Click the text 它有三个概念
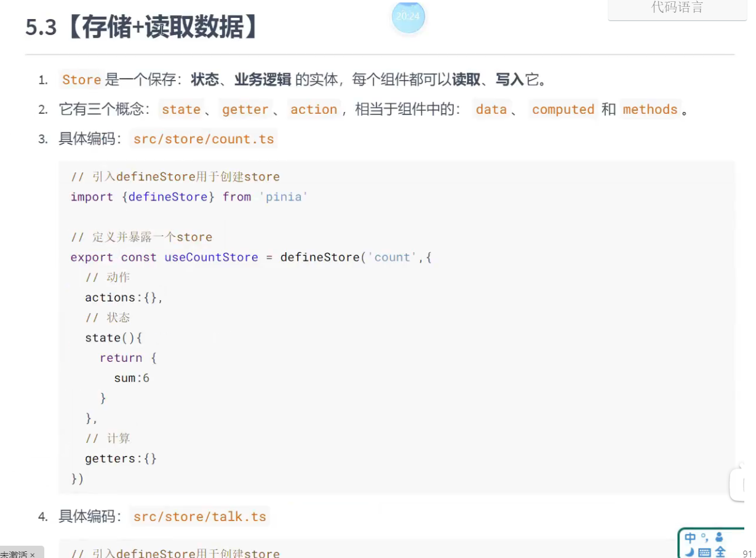 [x=101, y=110]
